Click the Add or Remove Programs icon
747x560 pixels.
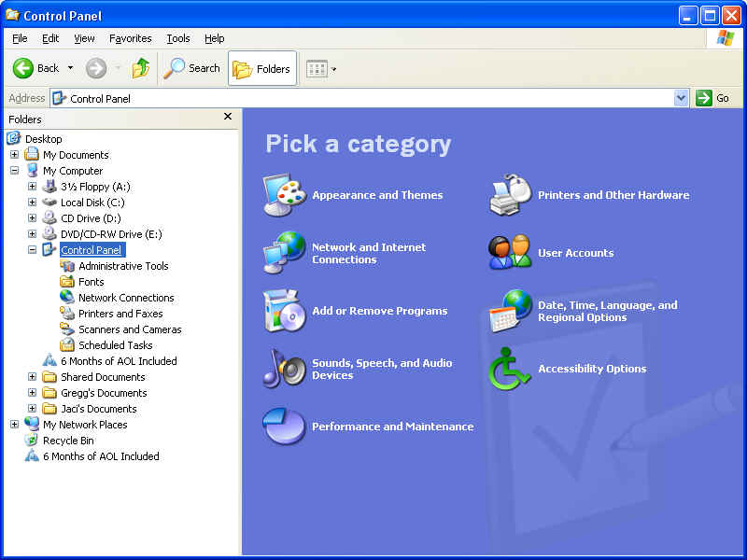tap(284, 311)
